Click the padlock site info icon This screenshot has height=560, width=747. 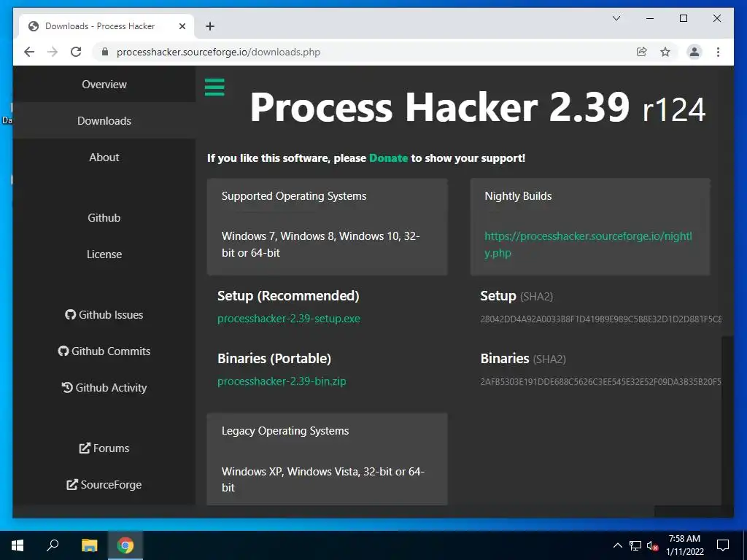[105, 52]
